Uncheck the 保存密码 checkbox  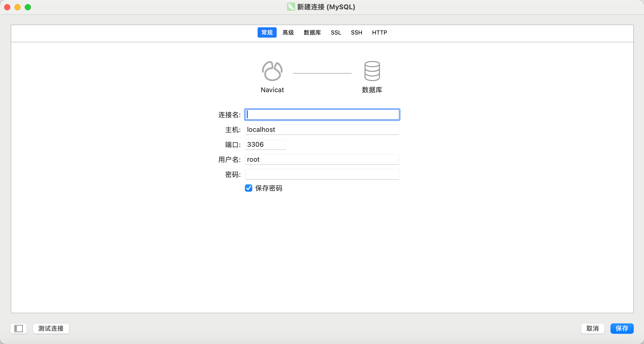[x=249, y=188]
